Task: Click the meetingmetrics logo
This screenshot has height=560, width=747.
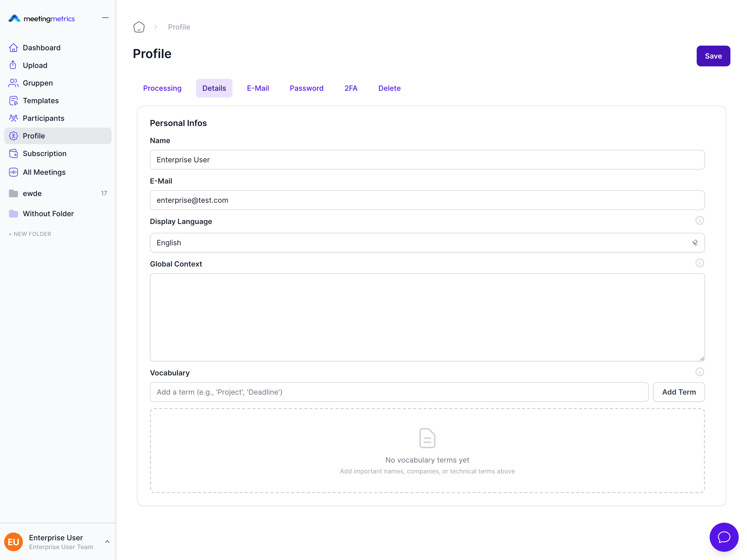Action: click(x=41, y=19)
